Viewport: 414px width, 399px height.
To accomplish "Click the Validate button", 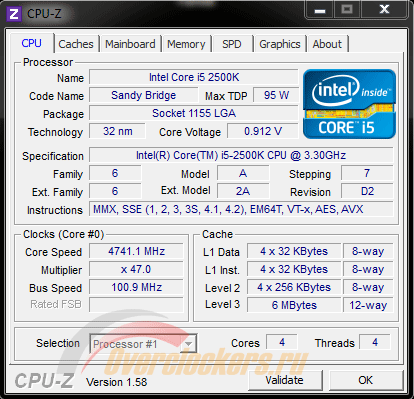I will (x=285, y=380).
